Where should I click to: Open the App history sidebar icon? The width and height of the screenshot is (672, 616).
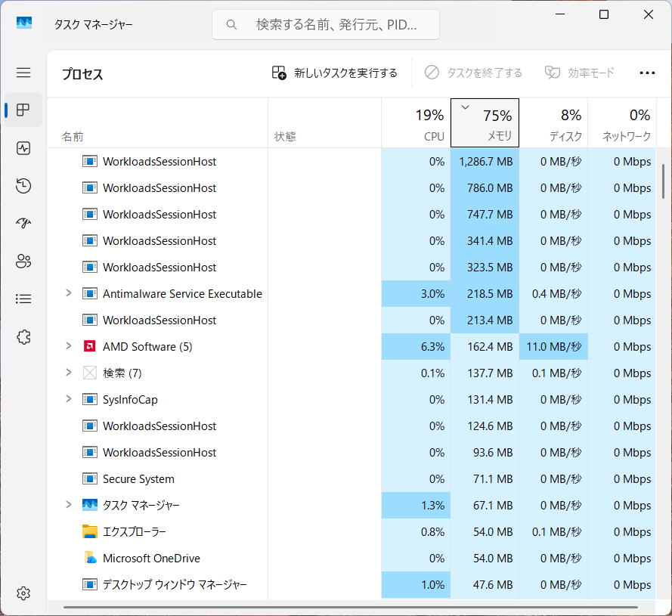click(x=23, y=185)
